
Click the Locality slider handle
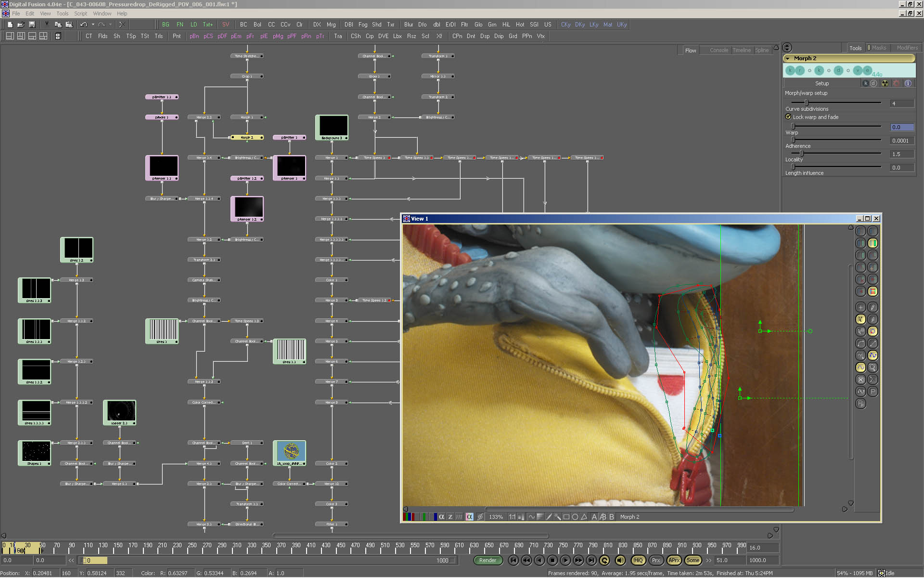pos(801,153)
